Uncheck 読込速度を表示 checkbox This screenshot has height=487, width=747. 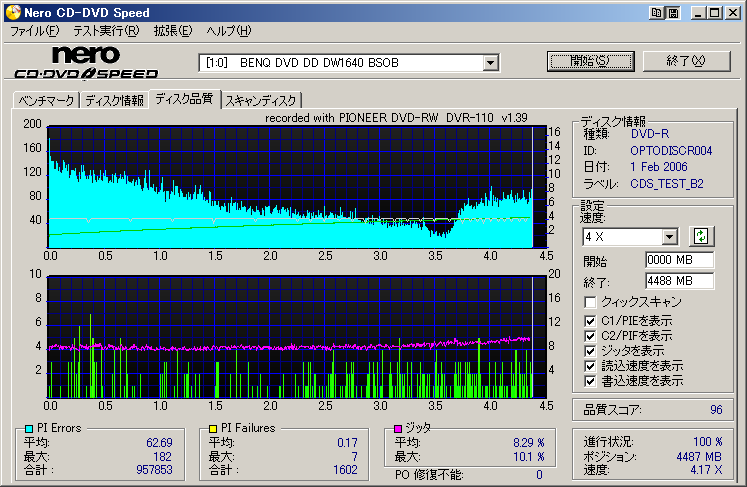click(x=590, y=366)
